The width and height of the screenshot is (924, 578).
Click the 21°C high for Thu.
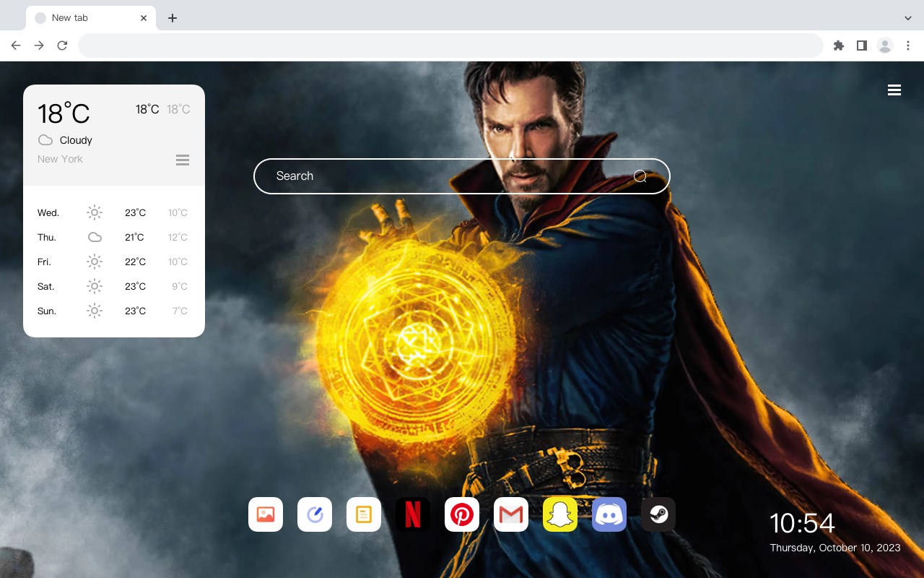click(134, 237)
